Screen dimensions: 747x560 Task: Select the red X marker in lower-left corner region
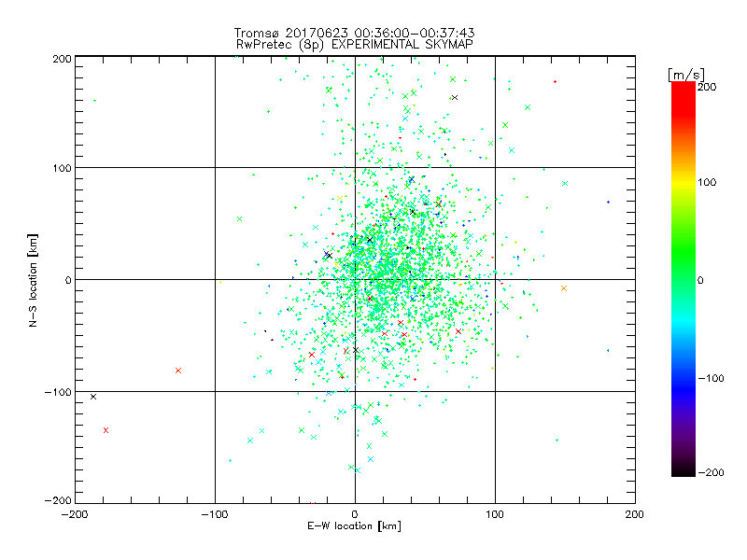click(106, 430)
